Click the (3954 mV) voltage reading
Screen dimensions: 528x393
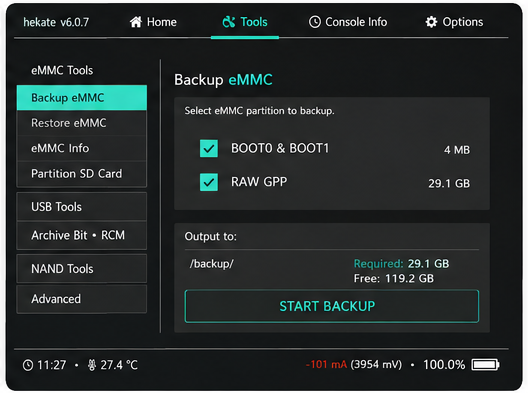[x=376, y=364]
